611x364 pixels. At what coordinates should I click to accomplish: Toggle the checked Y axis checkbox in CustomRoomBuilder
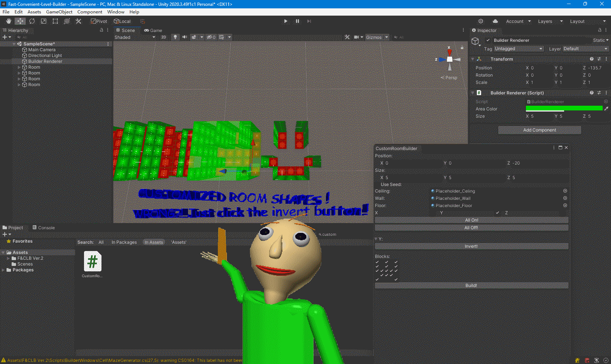point(497,213)
